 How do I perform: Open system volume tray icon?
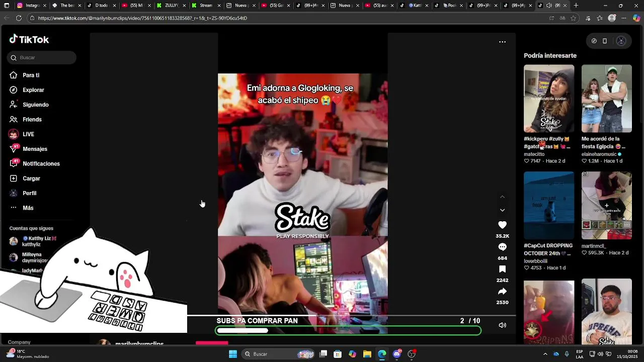[601, 354]
